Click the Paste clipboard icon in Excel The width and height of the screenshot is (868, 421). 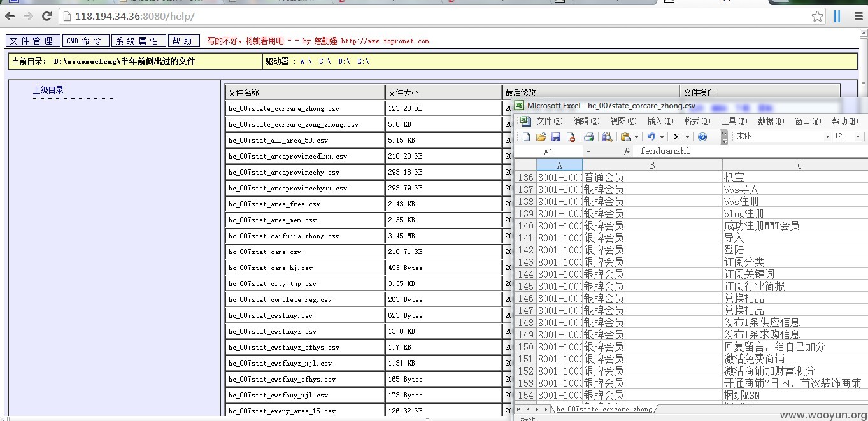[x=626, y=137]
